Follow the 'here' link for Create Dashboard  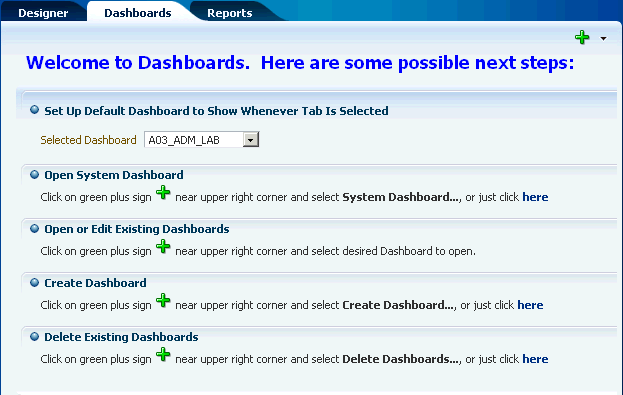coord(530,305)
